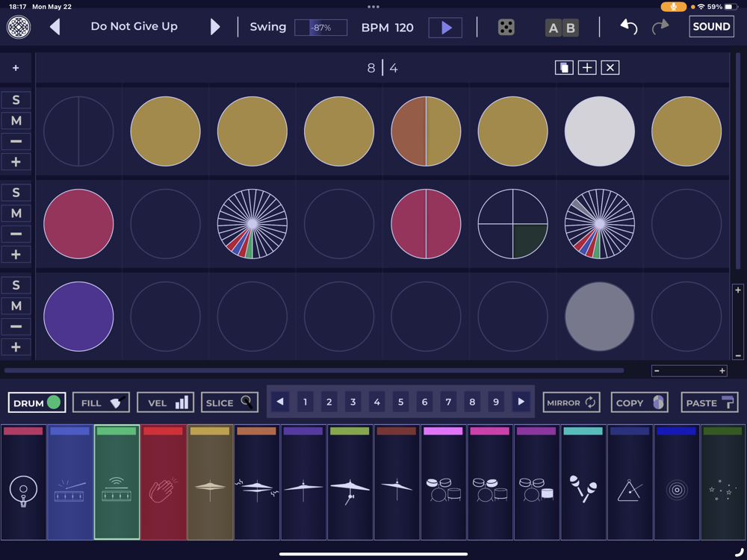This screenshot has height=560, width=747.
Task: Solo the second track
Action: 16,193
